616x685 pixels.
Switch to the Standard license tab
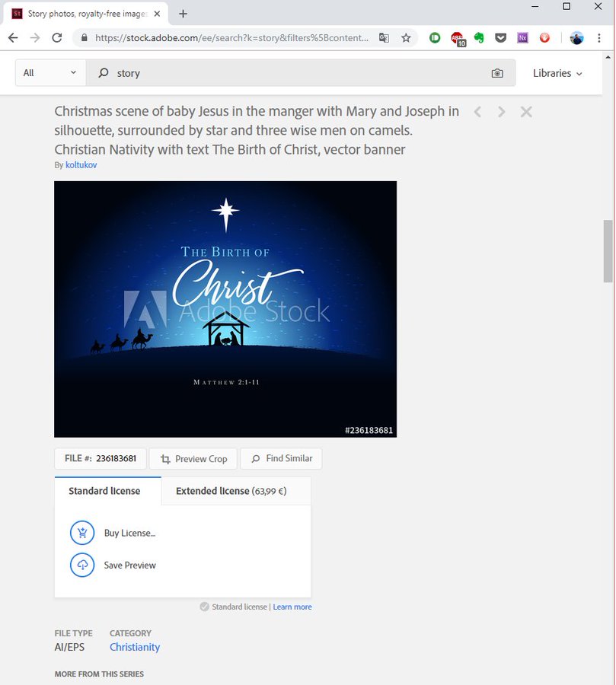[108, 491]
